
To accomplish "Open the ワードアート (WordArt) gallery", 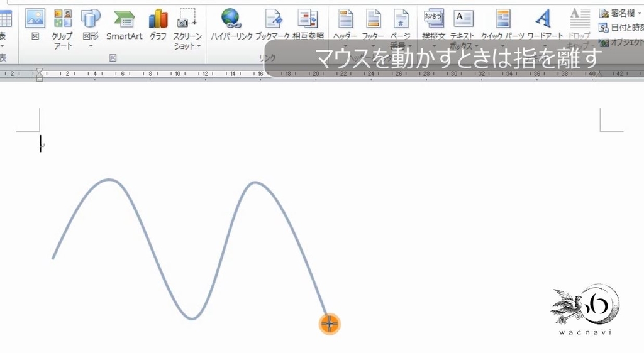I will point(545,26).
